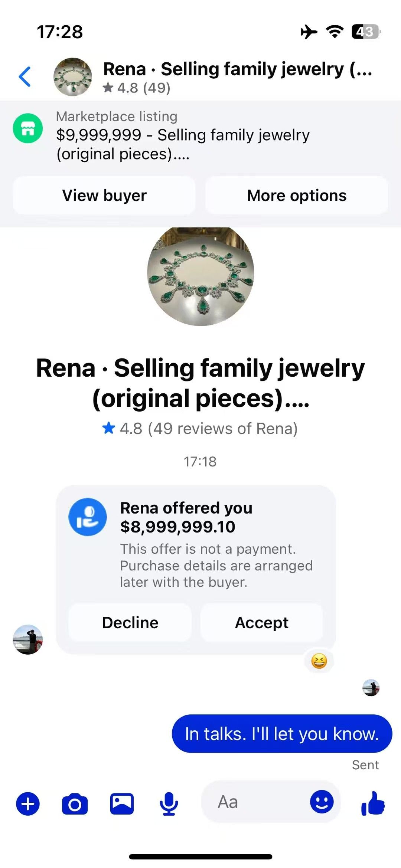Tap the blue back arrow
401x868 pixels.
coord(25,77)
